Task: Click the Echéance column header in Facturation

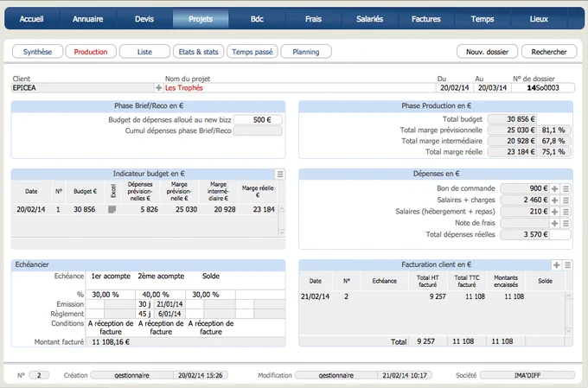Action: [385, 281]
